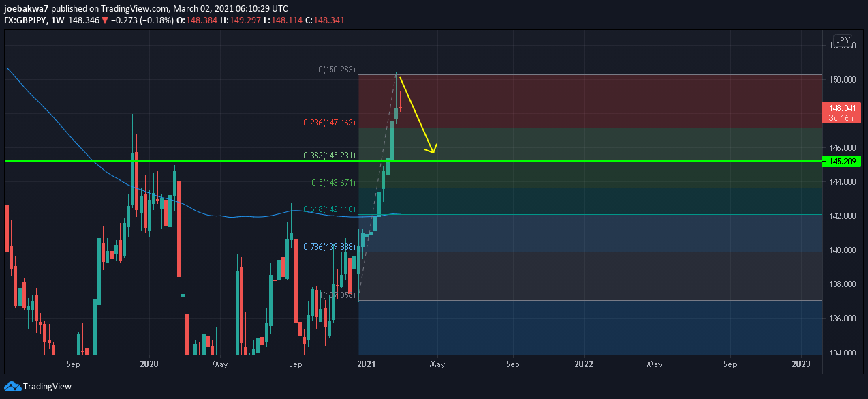Click the 136.000 price axis label

pyautogui.click(x=842, y=319)
